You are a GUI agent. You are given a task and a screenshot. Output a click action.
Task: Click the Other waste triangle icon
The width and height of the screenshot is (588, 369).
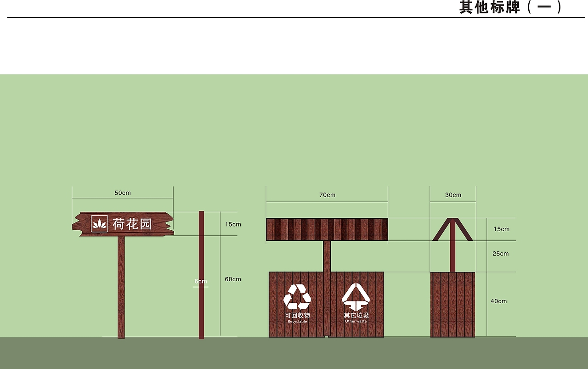click(356, 296)
